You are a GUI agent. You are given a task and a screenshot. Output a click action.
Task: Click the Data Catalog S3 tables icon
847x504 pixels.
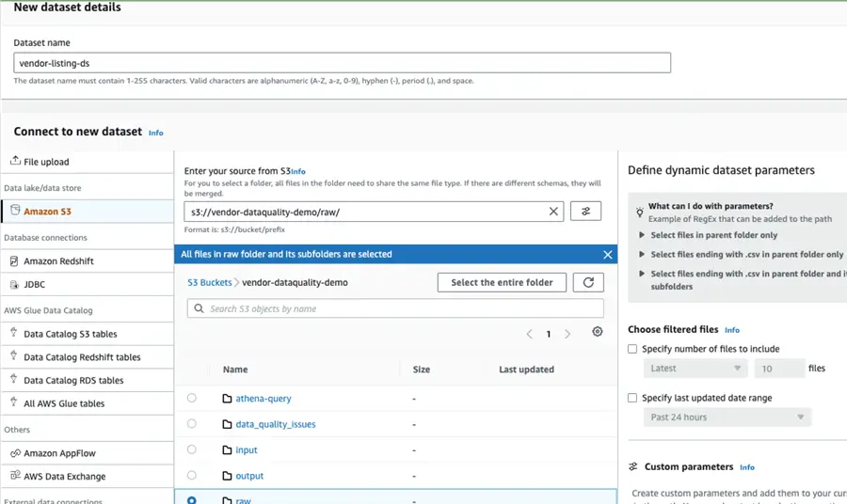tap(14, 333)
